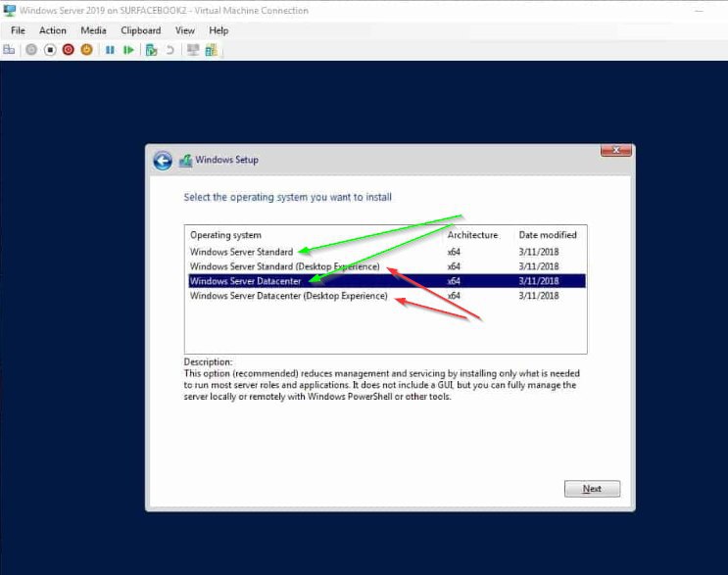The image size is (728, 575).
Task: Click the 'Select the operating system' heading
Action: 288,197
